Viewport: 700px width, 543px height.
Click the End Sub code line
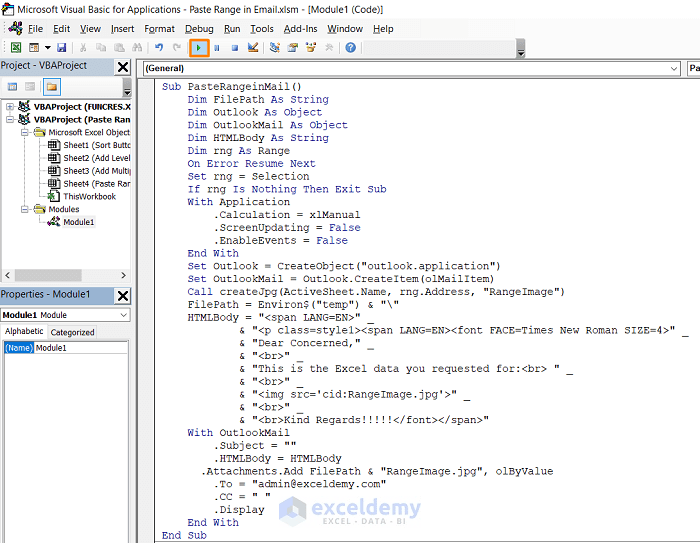tap(184, 535)
